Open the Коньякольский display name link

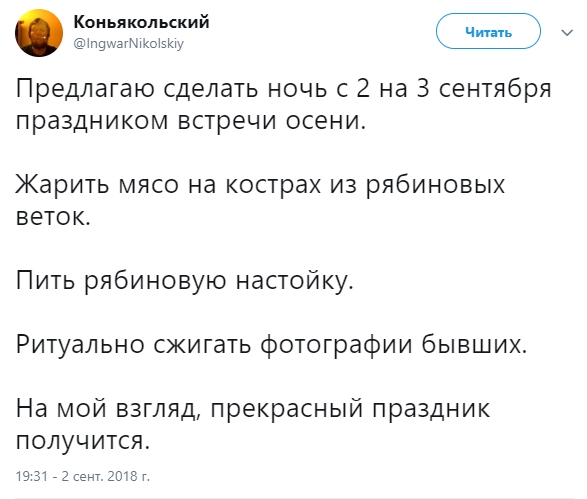pyautogui.click(x=141, y=22)
